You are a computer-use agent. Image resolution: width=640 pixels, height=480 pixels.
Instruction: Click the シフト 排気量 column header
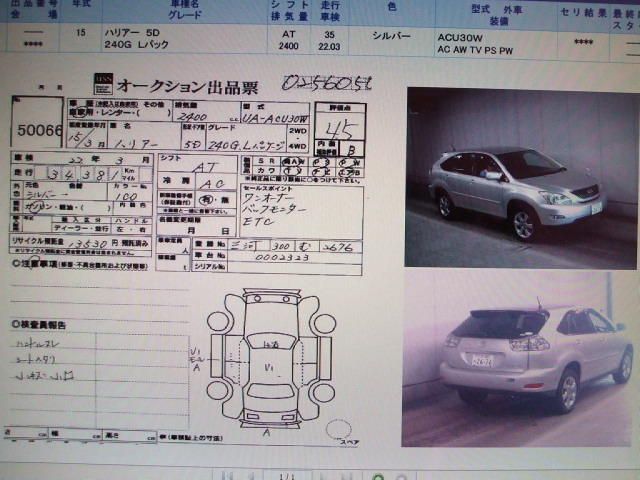pyautogui.click(x=289, y=11)
